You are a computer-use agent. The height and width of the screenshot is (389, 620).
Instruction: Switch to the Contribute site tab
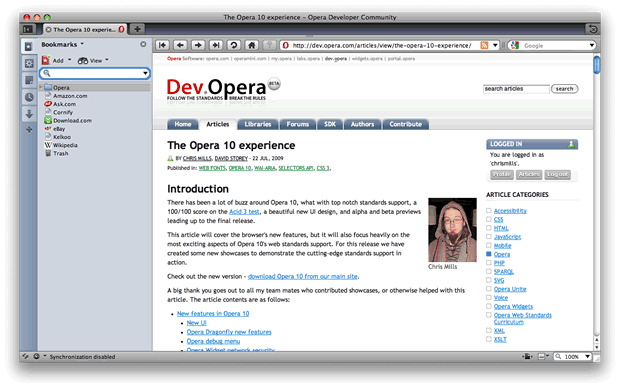tap(406, 124)
